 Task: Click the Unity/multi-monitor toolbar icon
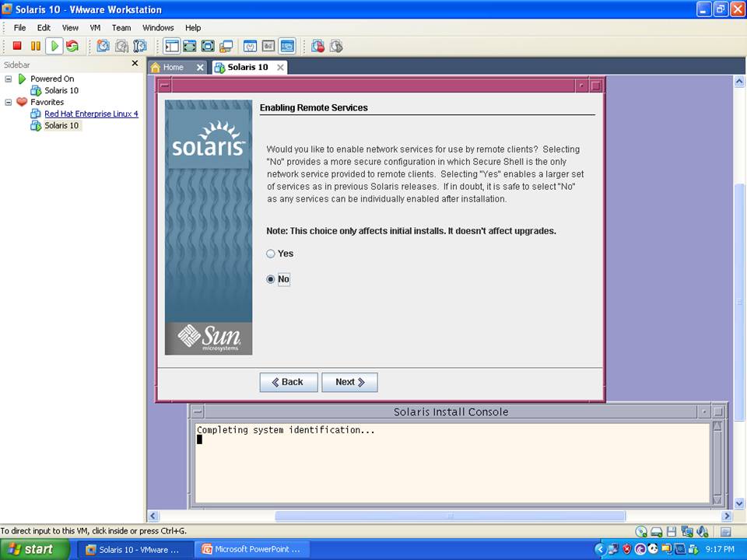[226, 46]
